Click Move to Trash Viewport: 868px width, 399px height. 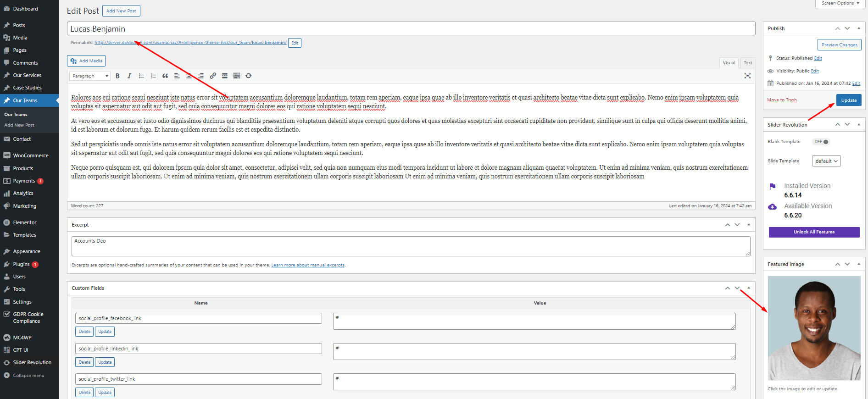click(x=782, y=100)
